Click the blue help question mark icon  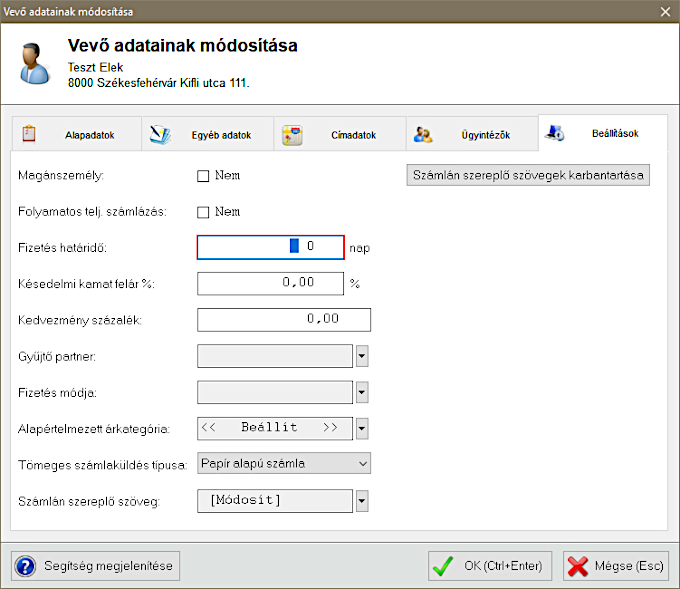[26, 566]
